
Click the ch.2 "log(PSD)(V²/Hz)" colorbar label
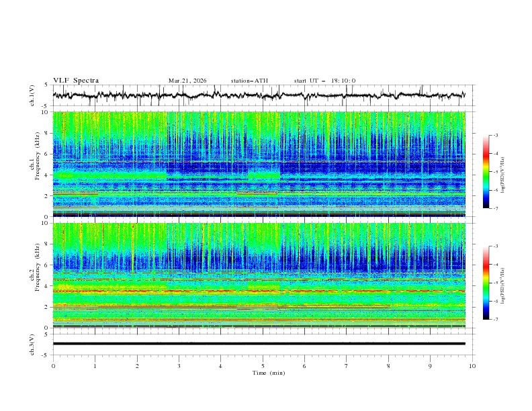(503, 286)
